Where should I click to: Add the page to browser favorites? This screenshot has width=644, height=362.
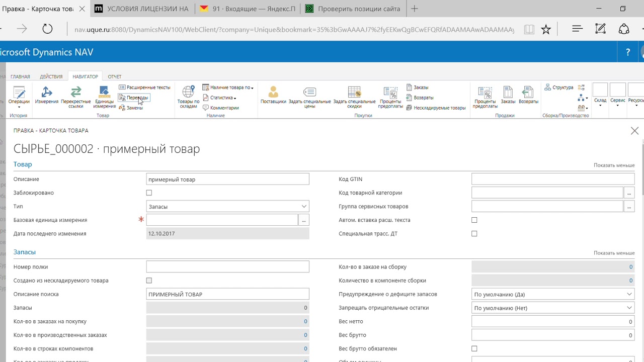(546, 29)
